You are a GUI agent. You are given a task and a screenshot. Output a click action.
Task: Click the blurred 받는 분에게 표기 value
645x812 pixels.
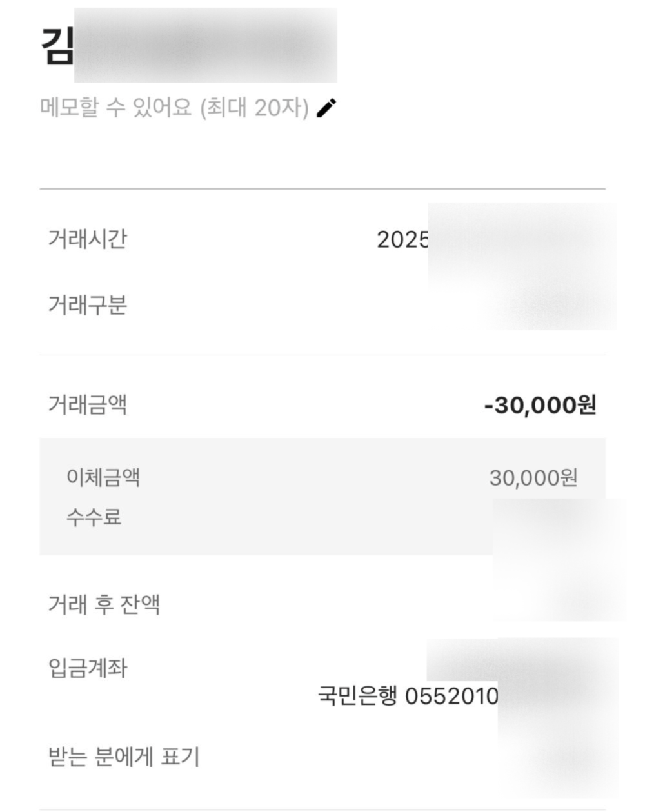click(558, 756)
